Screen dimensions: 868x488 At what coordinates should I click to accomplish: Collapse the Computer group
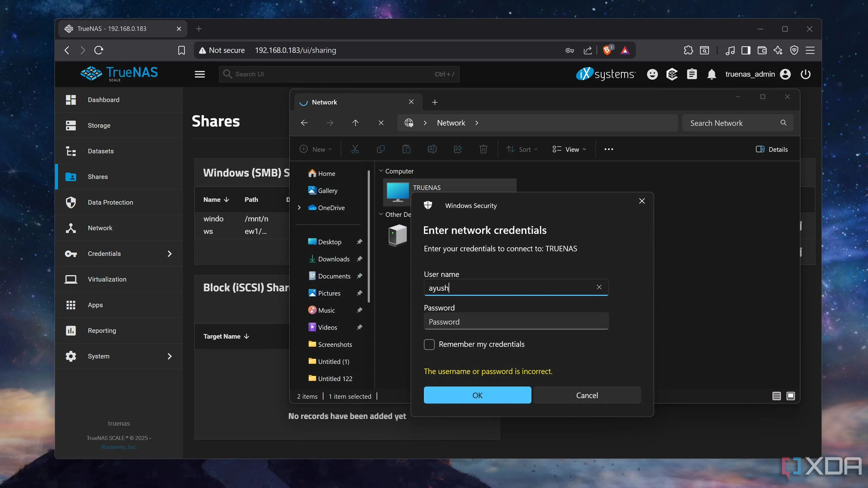tap(381, 171)
